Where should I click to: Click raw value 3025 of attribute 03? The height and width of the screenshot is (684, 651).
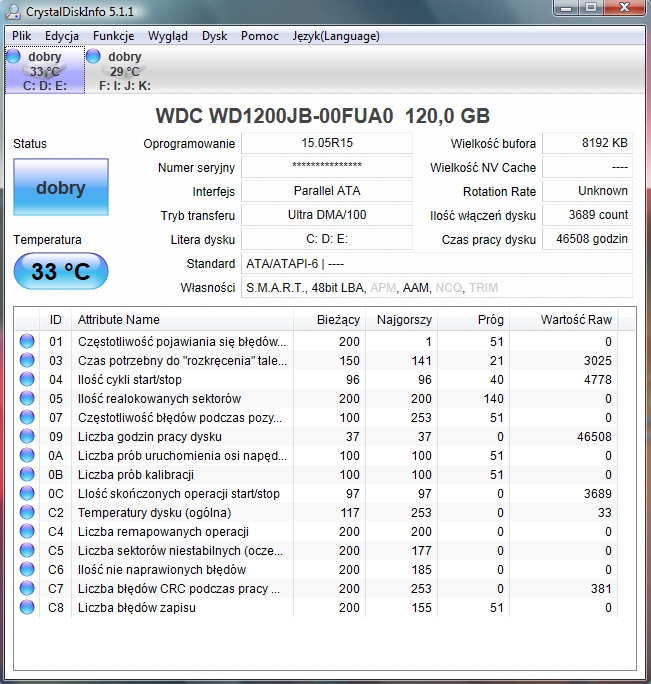pyautogui.click(x=598, y=360)
